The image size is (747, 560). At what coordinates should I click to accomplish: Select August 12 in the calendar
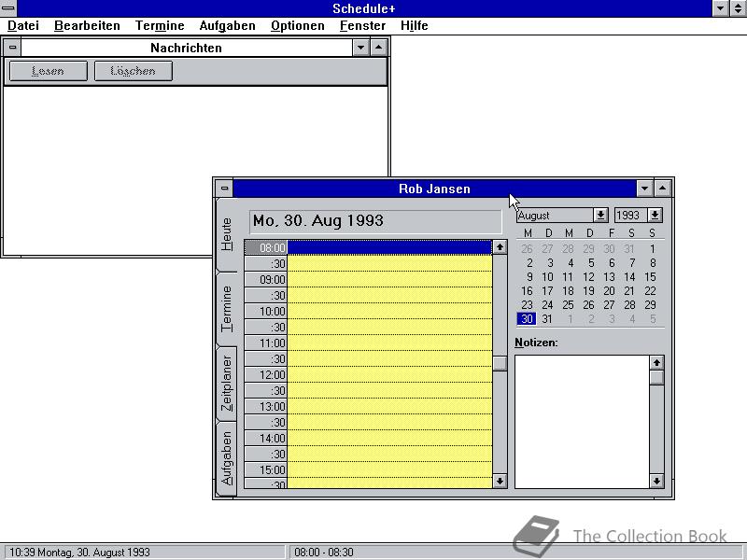pos(589,276)
